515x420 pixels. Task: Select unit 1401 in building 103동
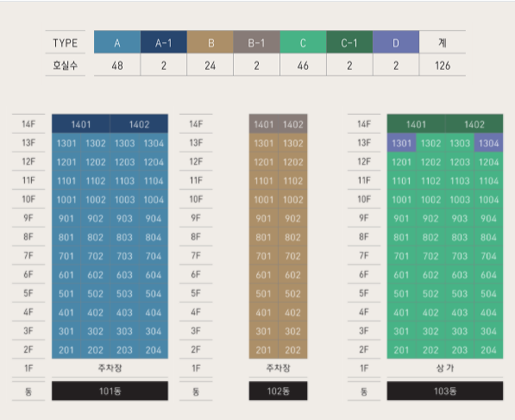click(416, 124)
